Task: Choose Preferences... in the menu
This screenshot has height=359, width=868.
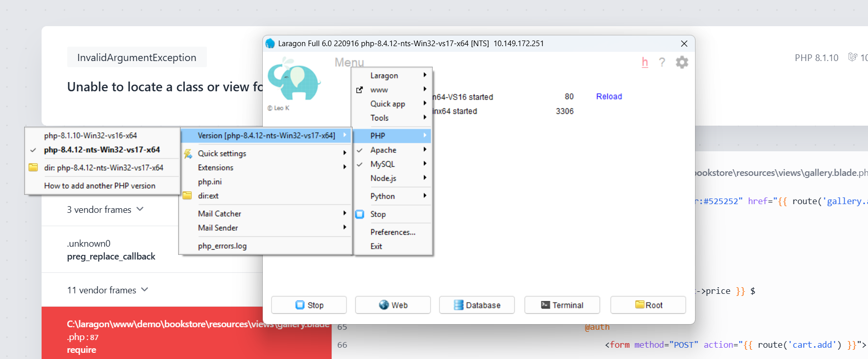Action: (x=393, y=232)
